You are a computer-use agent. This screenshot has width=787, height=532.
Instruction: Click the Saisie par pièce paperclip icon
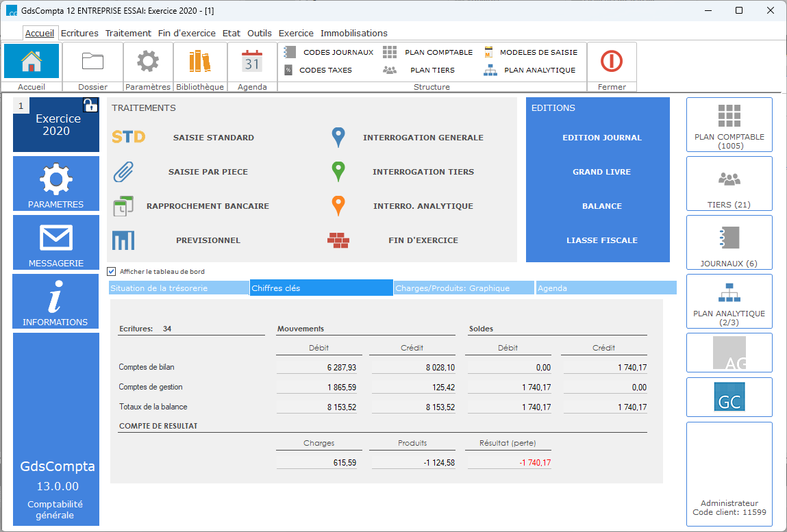[123, 172]
